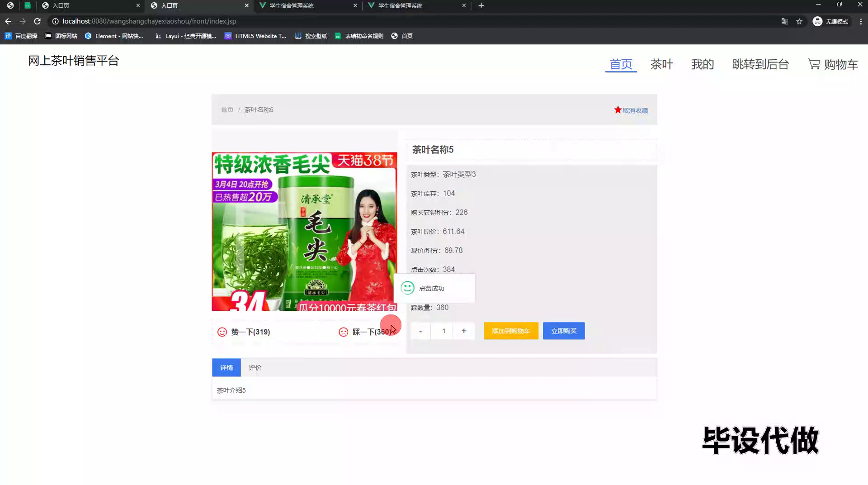
Task: Switch to the 评价 tab
Action: [x=255, y=367]
